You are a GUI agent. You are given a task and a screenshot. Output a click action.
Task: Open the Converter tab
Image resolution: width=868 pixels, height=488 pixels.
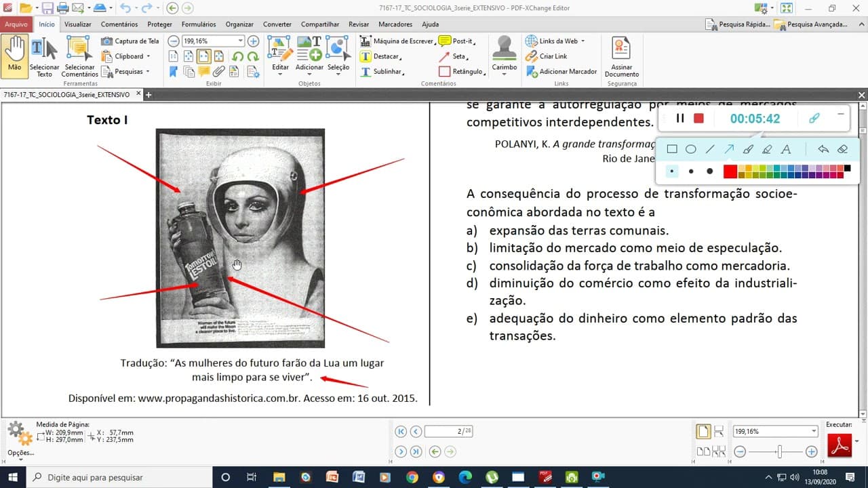tap(277, 24)
